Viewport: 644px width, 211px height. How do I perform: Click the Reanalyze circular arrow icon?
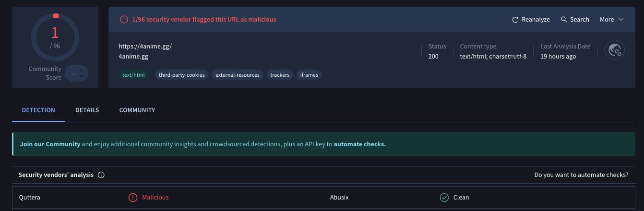(515, 20)
